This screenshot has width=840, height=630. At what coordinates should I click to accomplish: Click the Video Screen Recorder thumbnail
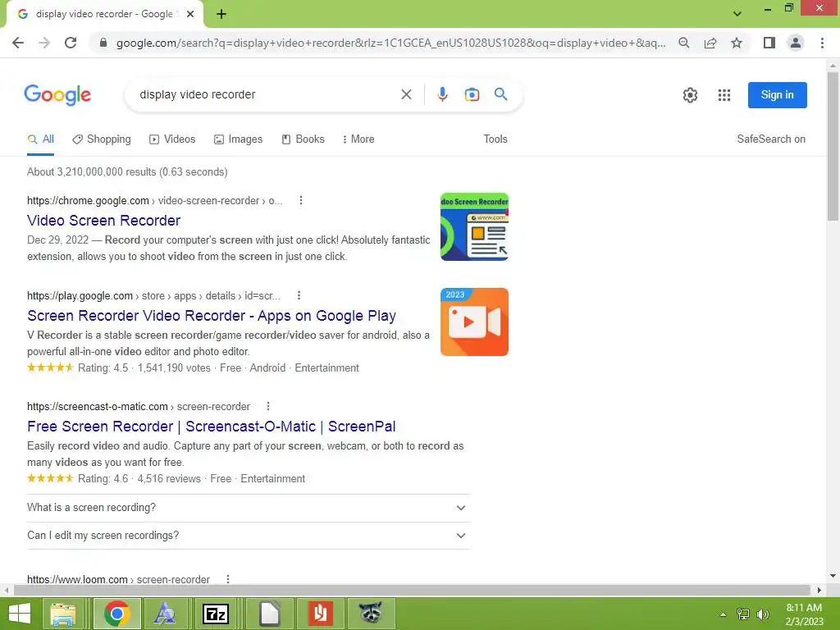(x=474, y=226)
